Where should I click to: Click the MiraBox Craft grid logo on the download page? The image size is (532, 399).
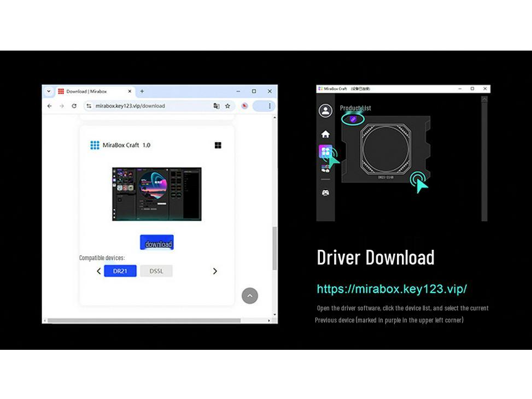point(94,145)
